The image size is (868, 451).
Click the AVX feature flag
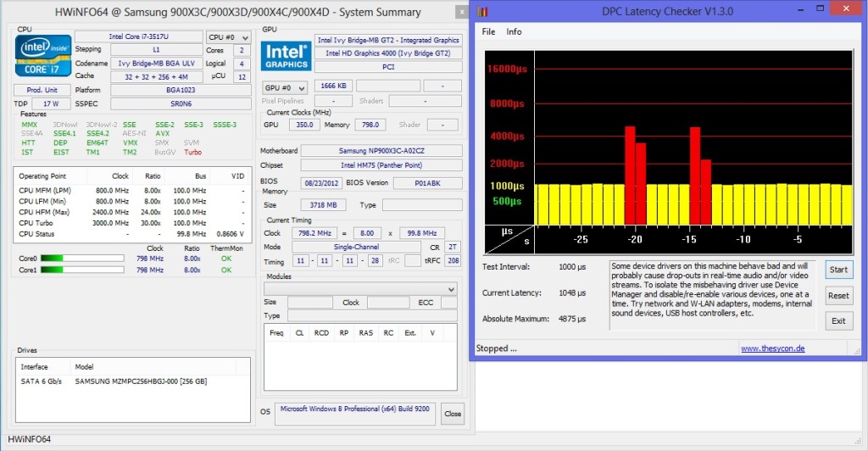coord(162,133)
